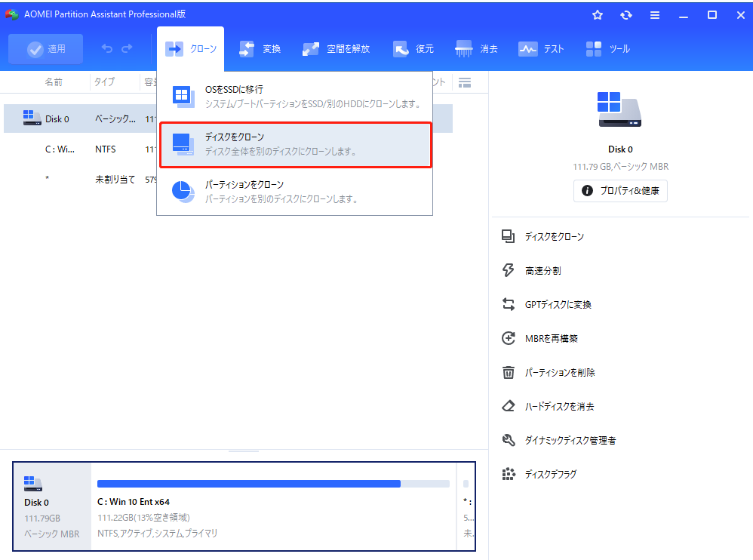
Task: Click ダイナミックディスク管理者 in the right panel
Action: pos(570,441)
